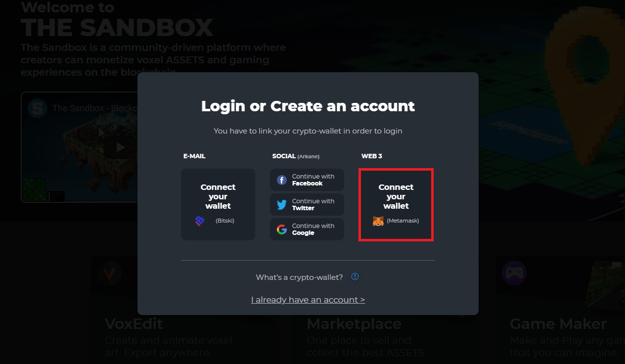Click the Marketplace heading in background
The height and width of the screenshot is (364, 625).
(354, 324)
